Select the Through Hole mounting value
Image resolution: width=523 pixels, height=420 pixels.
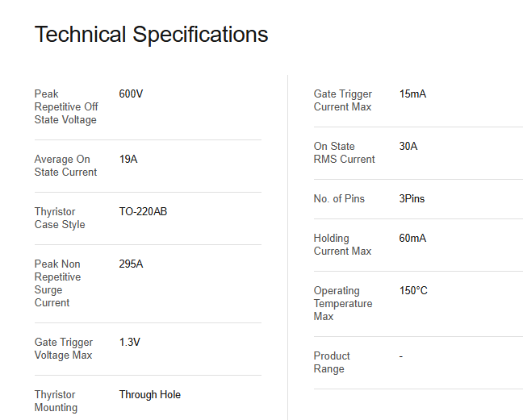pyautogui.click(x=150, y=394)
